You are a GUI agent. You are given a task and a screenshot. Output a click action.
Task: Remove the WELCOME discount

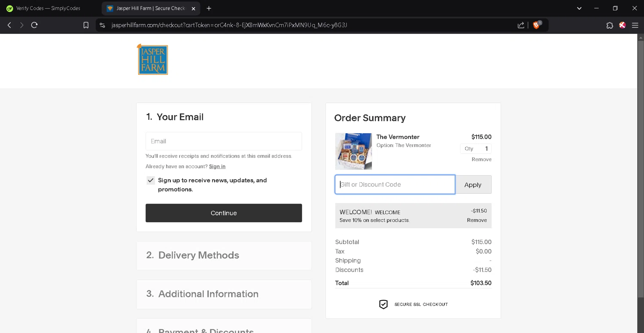[x=477, y=220]
